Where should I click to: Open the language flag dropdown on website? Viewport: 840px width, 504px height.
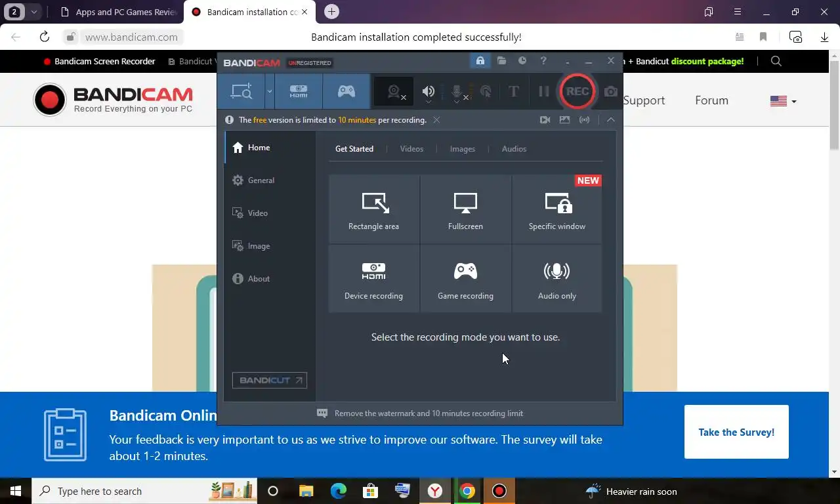click(x=783, y=101)
